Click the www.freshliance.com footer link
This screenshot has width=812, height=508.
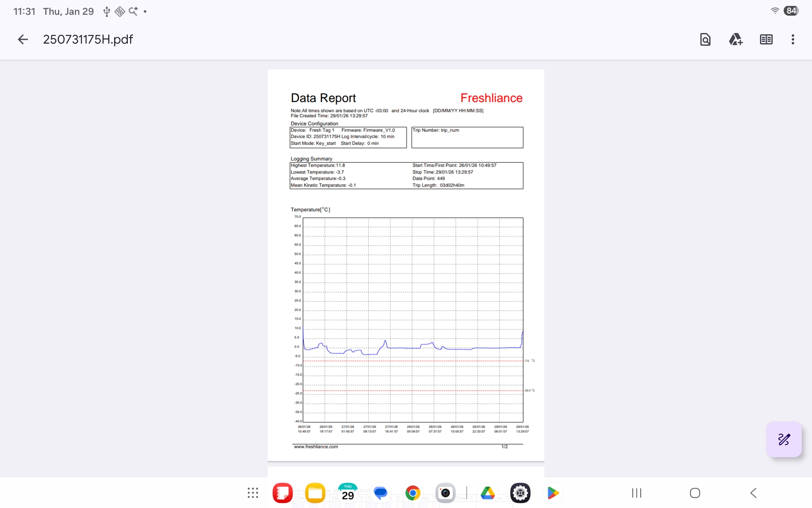pos(316,447)
